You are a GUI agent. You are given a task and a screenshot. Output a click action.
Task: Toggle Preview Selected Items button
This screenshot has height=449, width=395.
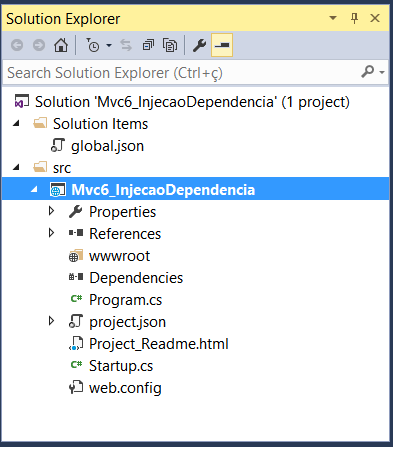point(222,45)
